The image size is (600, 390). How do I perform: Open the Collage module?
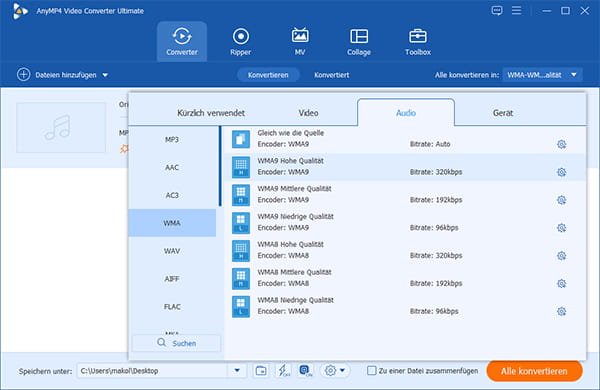(359, 41)
